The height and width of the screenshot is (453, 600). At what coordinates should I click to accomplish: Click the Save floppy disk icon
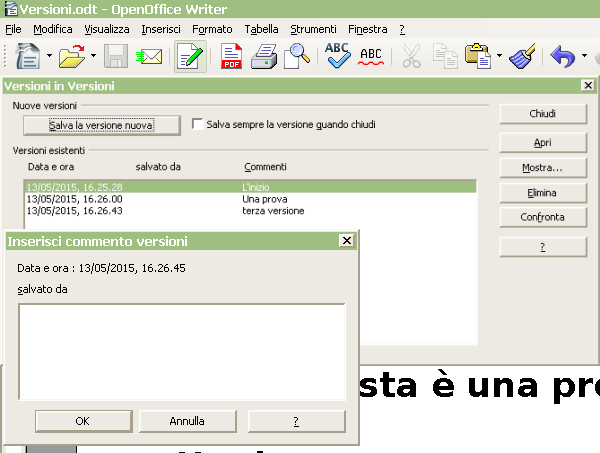click(116, 56)
